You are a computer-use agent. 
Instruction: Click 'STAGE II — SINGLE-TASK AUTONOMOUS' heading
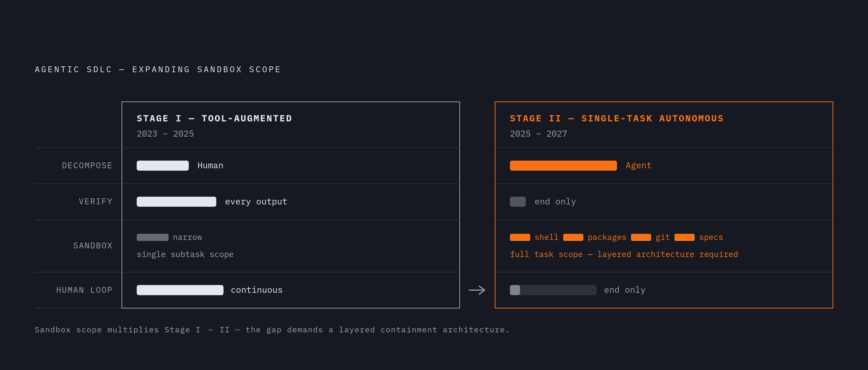[x=617, y=119]
